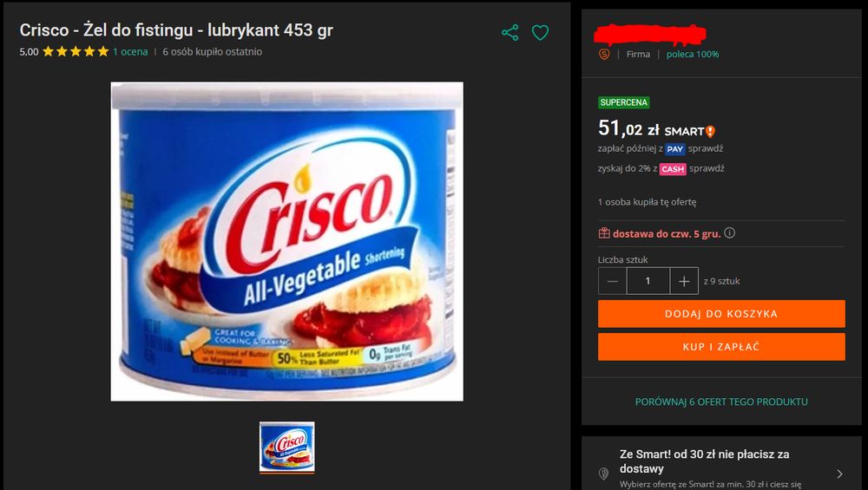Click poleca 100% seller recommendation link
This screenshot has height=490, width=868.
[693, 54]
